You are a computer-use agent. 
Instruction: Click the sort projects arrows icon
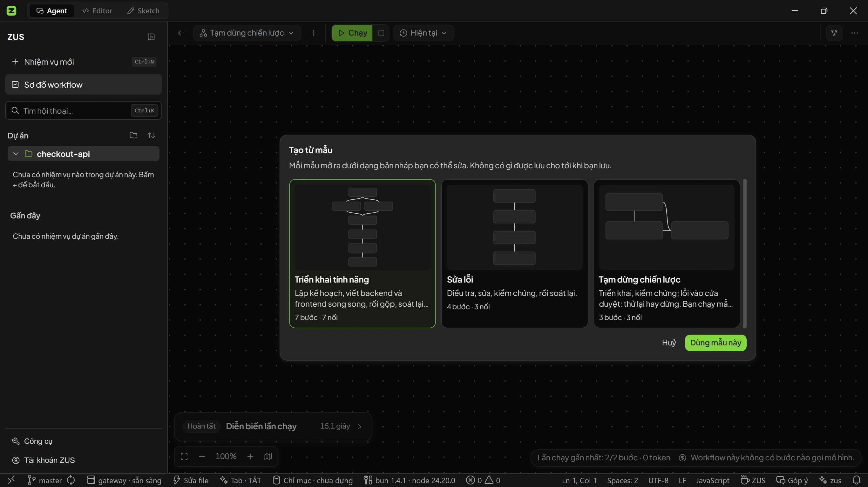[x=151, y=135]
